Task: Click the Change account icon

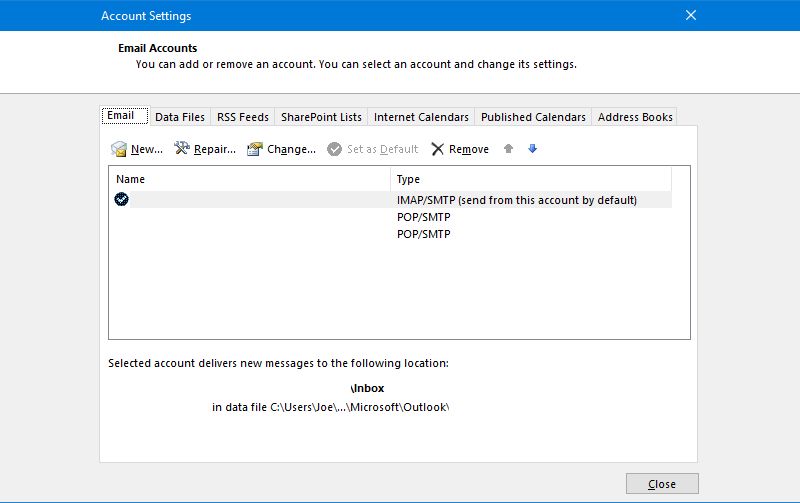Action: pyautogui.click(x=255, y=149)
